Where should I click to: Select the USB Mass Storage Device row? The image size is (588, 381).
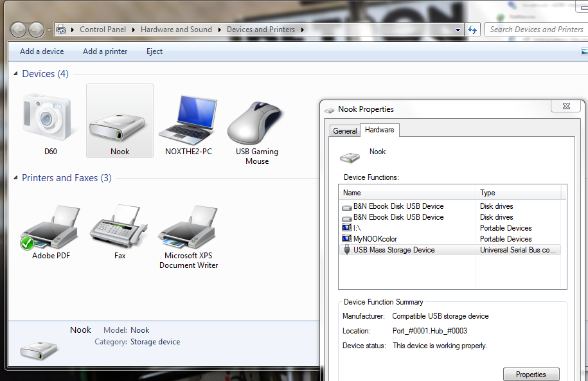click(x=450, y=249)
